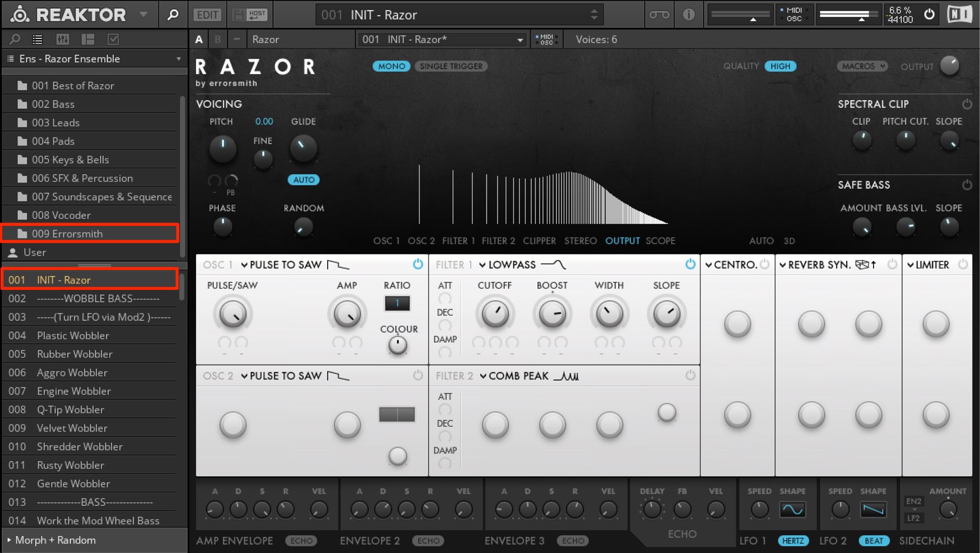Click the OSC 1 RATIO value field

[x=397, y=303]
